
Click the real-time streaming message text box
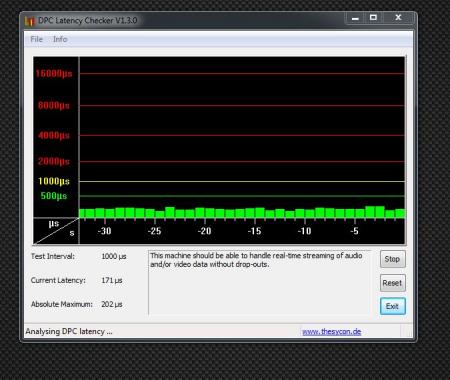[x=259, y=283]
